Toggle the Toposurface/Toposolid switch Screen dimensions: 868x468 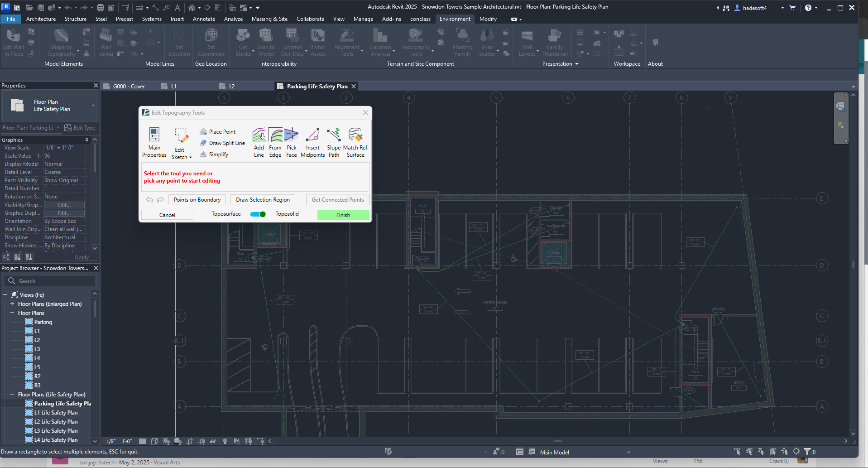(x=258, y=214)
